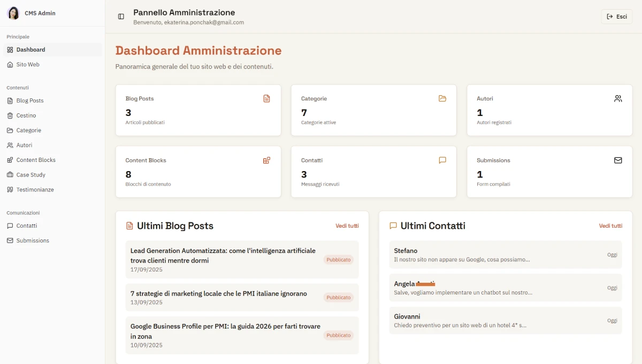
Task: Click the Contatti speech bubble card icon
Action: [x=442, y=160]
